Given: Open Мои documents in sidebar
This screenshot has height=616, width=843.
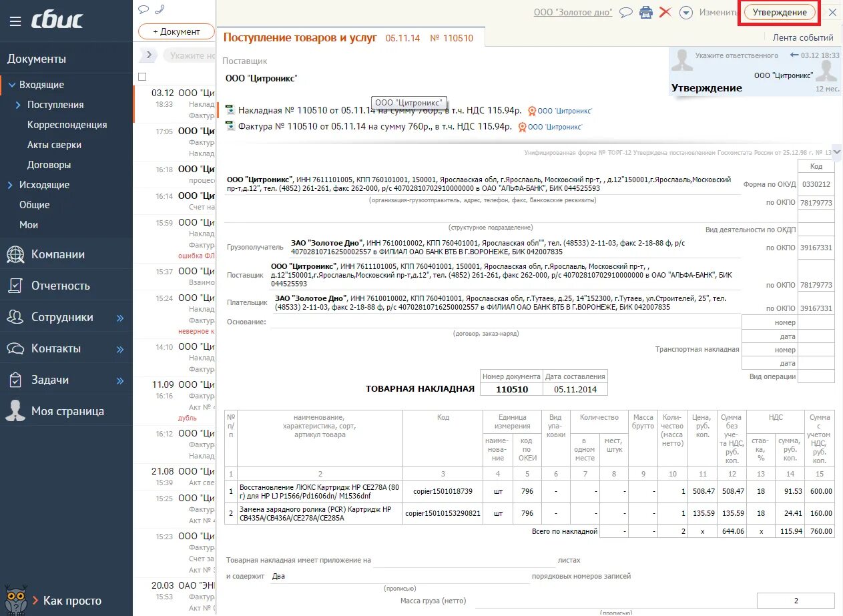Looking at the screenshot, I should 29,225.
